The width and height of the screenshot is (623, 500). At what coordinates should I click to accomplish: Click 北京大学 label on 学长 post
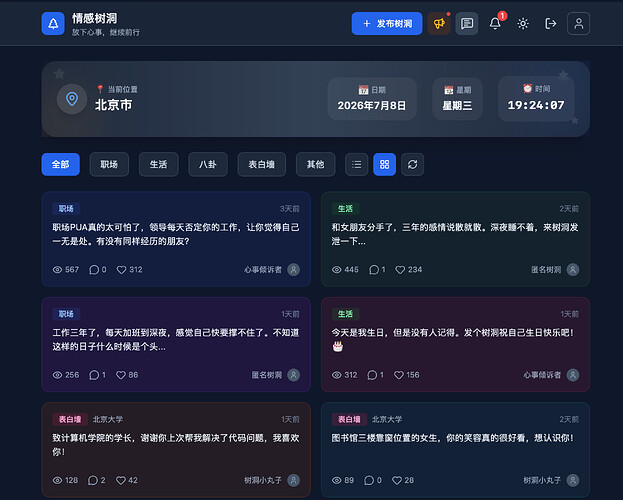[x=108, y=419]
